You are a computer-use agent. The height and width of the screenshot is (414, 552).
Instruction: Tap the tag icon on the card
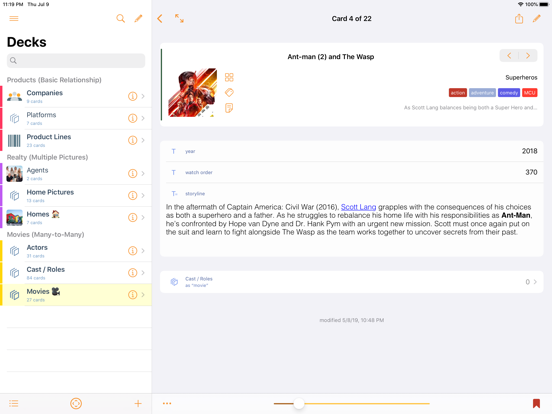[229, 93]
